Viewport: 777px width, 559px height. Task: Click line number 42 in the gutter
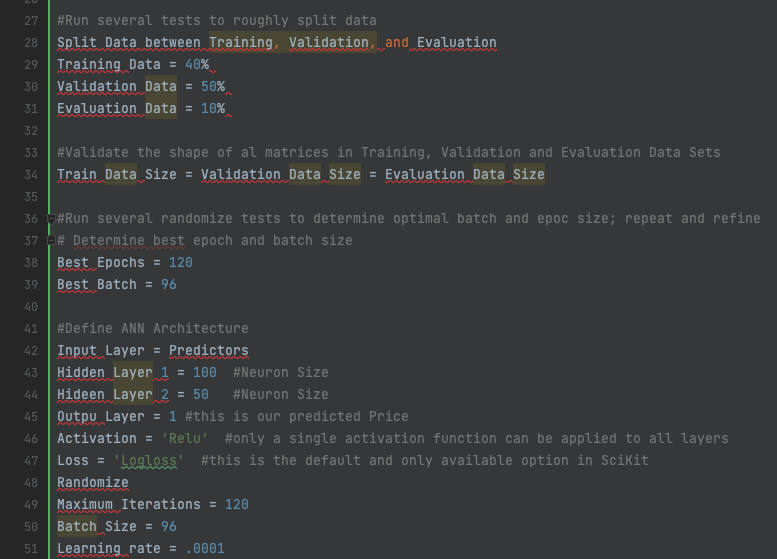tap(29, 350)
